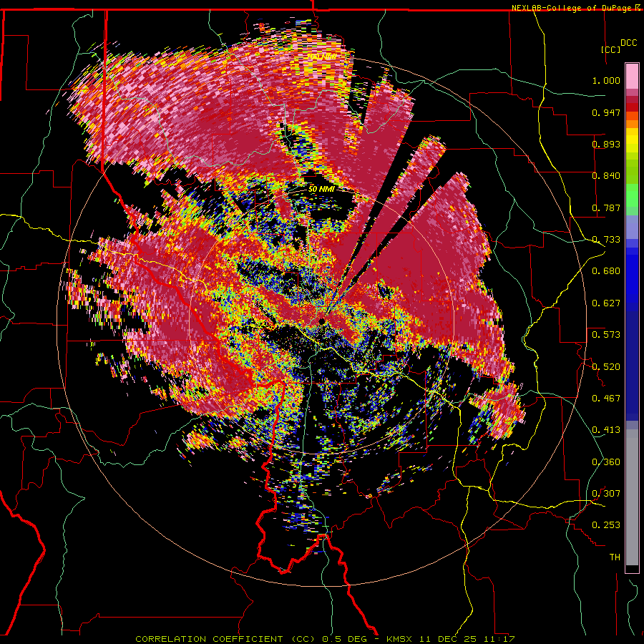The width and height of the screenshot is (644, 644).
Task: Pick the light pink top band of the color scale
Action: click(632, 77)
